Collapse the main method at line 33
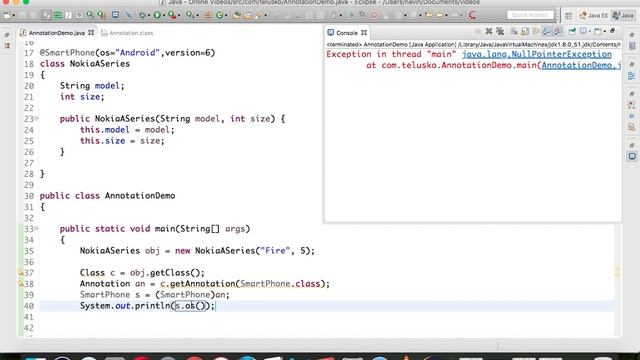The height and width of the screenshot is (360, 640). click(x=36, y=229)
